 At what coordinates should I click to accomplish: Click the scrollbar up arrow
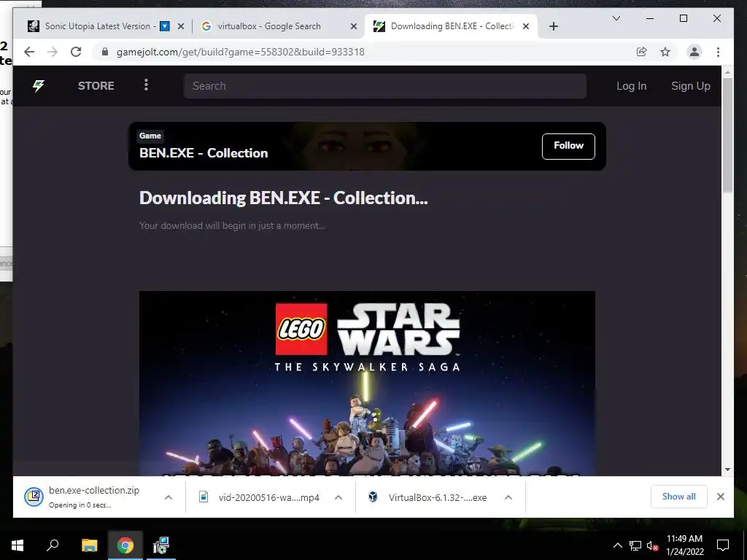[x=727, y=72]
